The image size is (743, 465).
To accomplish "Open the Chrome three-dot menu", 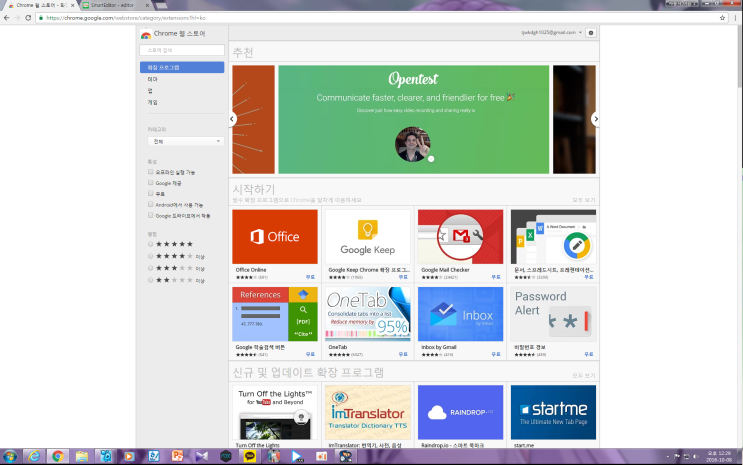I will (735, 18).
